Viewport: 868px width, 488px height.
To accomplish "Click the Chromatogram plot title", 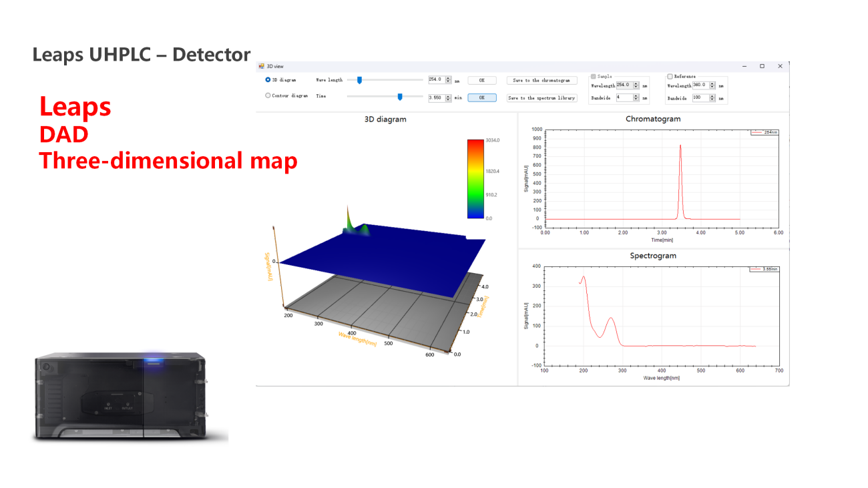I will 653,119.
